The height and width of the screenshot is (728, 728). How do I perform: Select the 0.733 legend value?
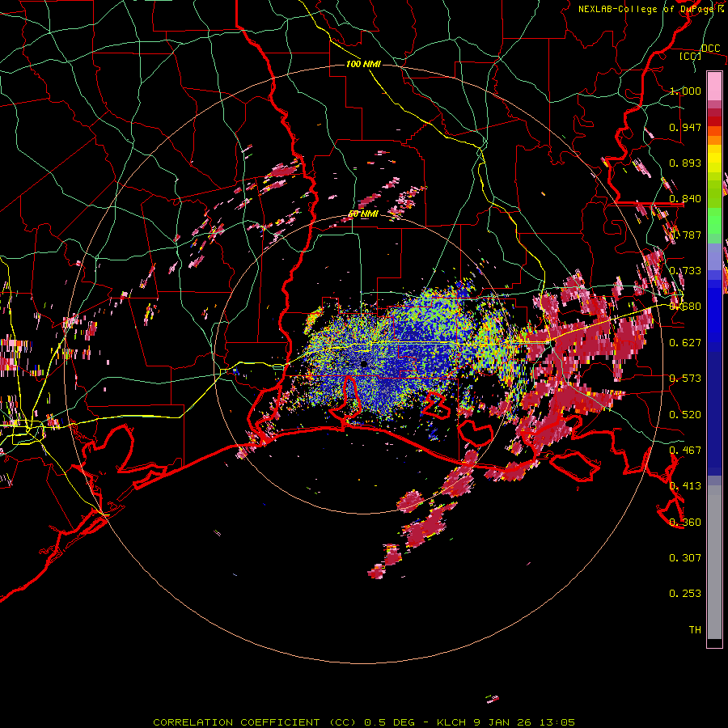coord(685,271)
